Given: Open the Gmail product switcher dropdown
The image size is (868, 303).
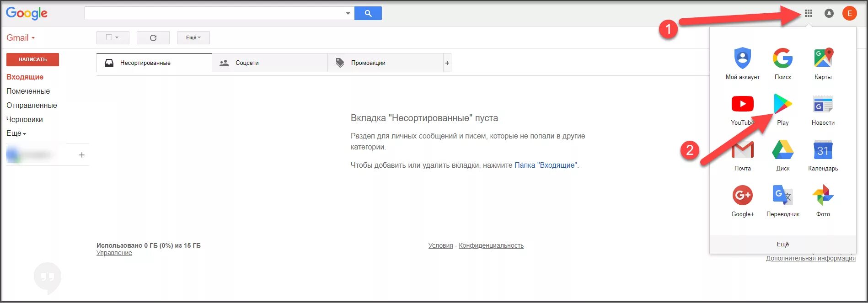Looking at the screenshot, I should click(x=21, y=38).
